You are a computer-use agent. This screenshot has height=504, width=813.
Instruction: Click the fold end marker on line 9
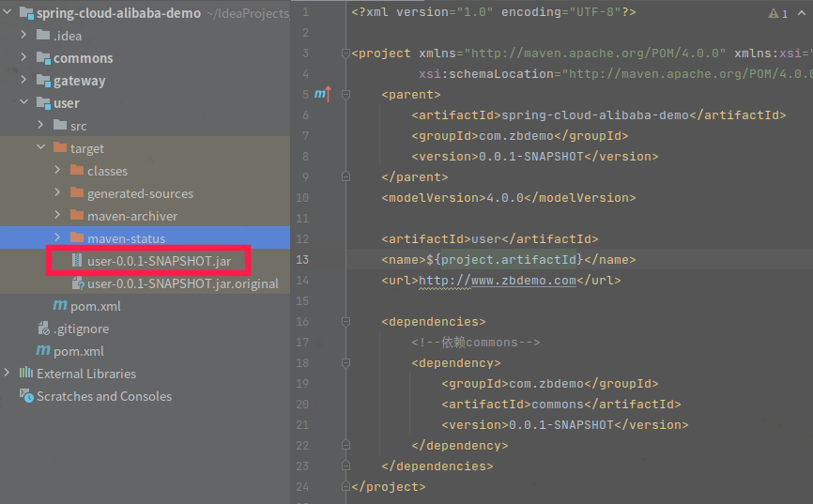(x=345, y=176)
